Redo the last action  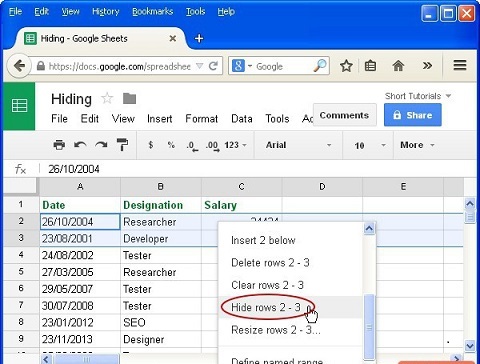pyautogui.click(x=101, y=145)
